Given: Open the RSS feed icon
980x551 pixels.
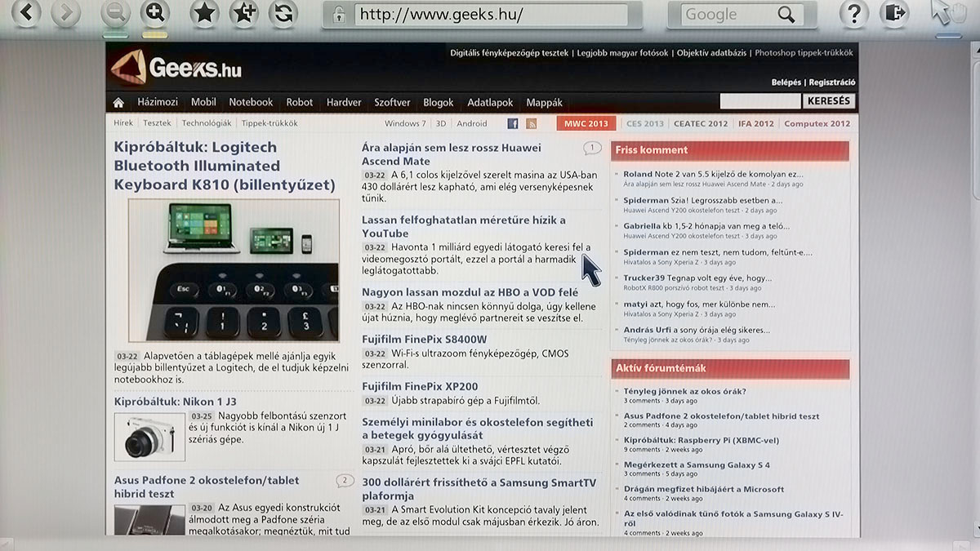Looking at the screenshot, I should (x=532, y=124).
